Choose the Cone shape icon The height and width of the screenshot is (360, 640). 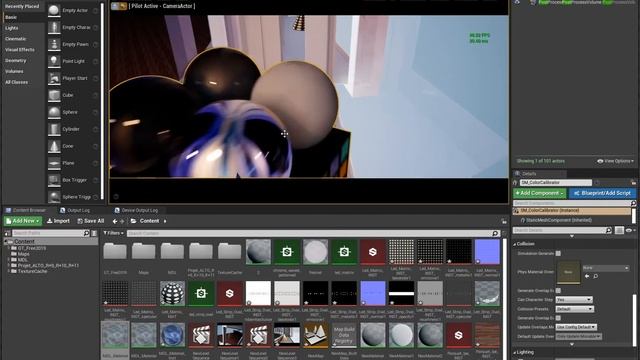tap(54, 146)
